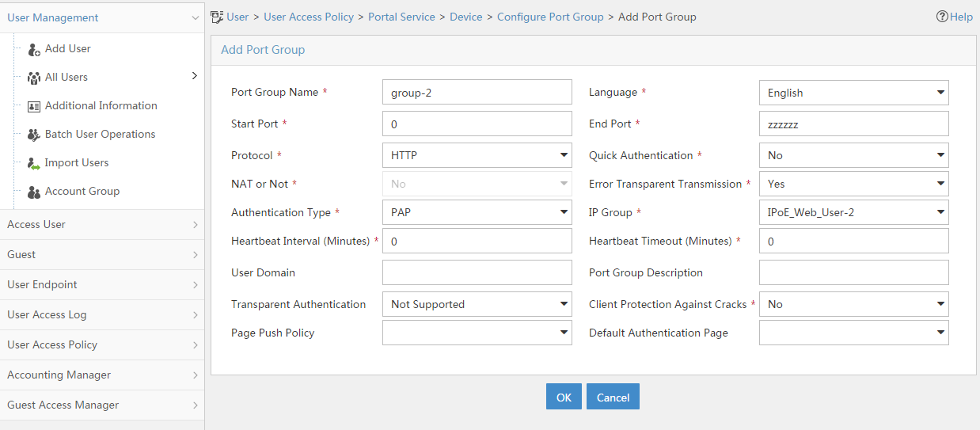The image size is (980, 430).
Task: Click the breadcrumb navigation icon before User
Action: (x=217, y=17)
